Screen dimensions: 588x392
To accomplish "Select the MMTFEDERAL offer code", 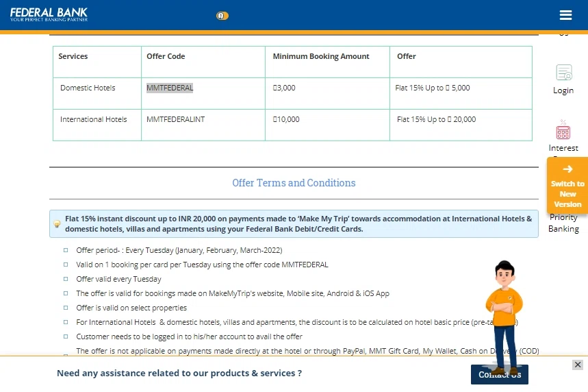I will click(x=170, y=88).
